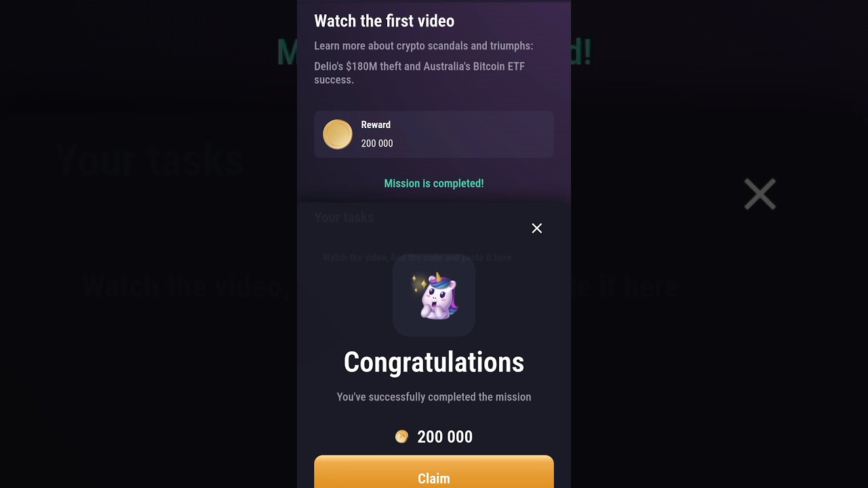Click the Delio's $180M theft description
The height and width of the screenshot is (488, 868).
419,73
